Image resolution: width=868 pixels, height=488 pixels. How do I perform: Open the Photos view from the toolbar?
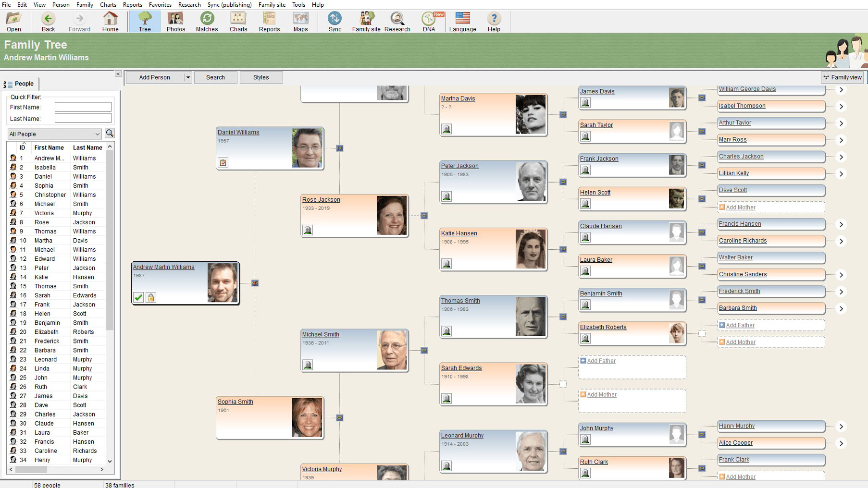[175, 21]
